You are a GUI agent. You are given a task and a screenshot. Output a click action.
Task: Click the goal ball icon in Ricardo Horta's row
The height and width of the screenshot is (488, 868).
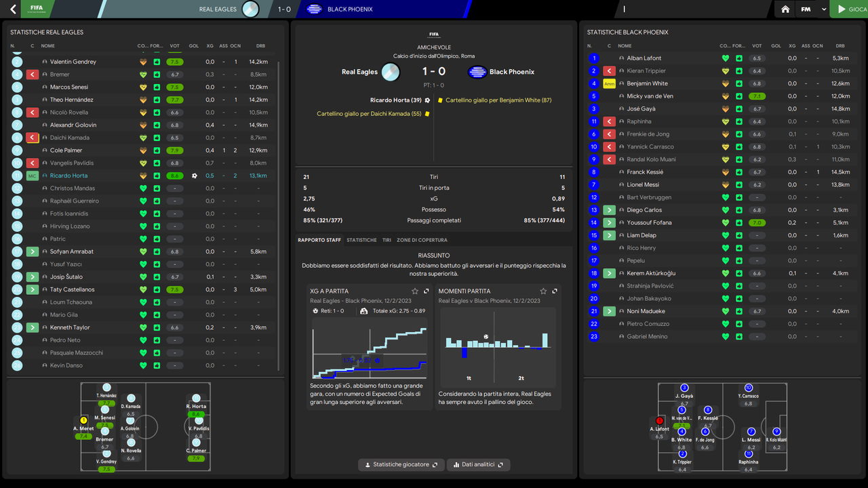[x=194, y=176]
